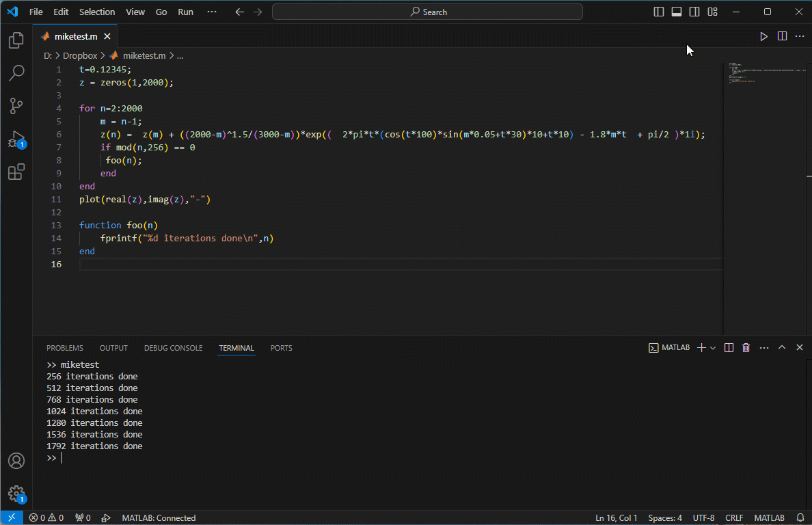812x525 pixels.
Task: Select the MATLAB terminal label
Action: [x=669, y=347]
